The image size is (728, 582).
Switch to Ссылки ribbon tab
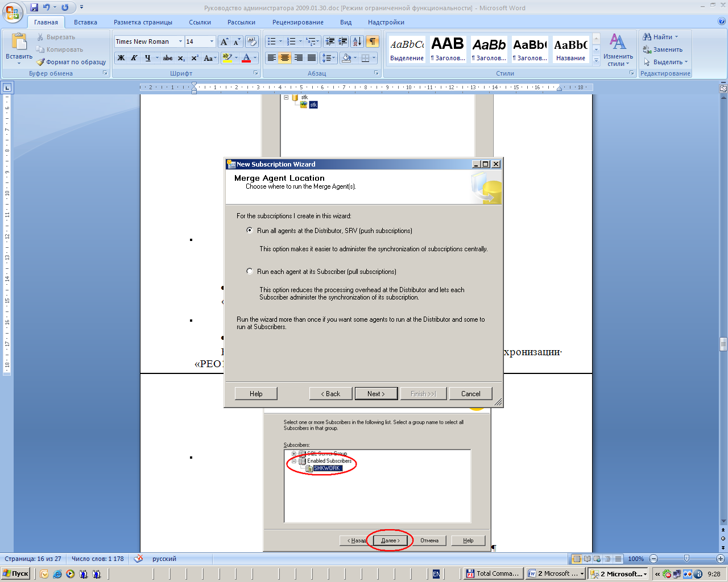[200, 22]
